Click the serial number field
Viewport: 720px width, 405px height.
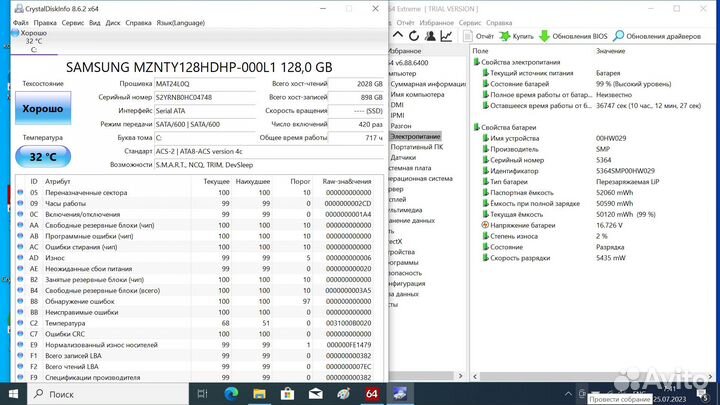click(x=205, y=97)
